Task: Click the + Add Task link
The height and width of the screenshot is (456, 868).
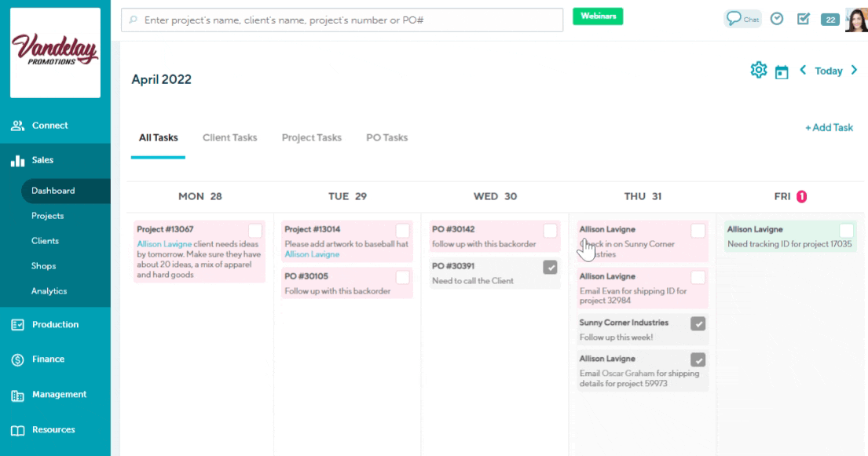Action: tap(829, 128)
